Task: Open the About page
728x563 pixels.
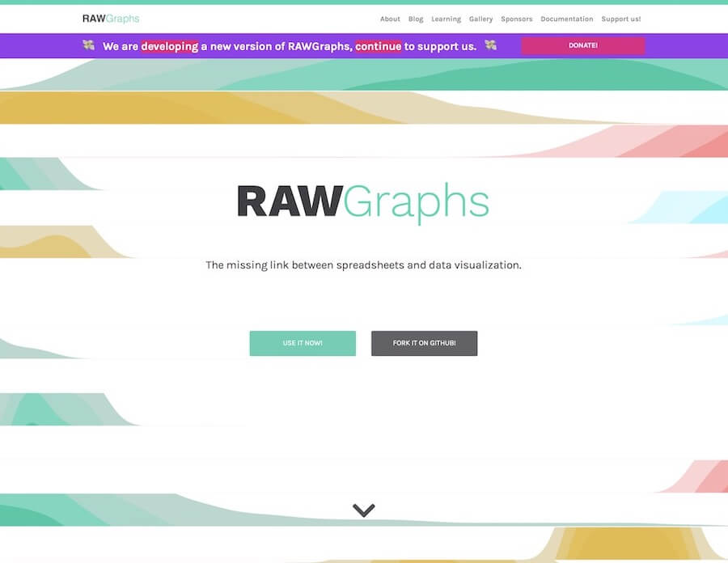Action: point(390,19)
